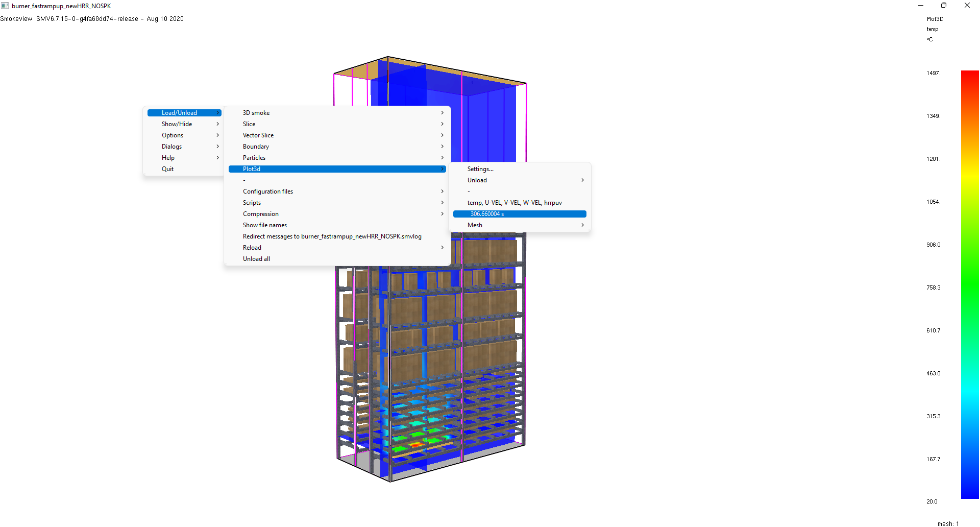Image resolution: width=980 pixels, height=527 pixels.
Task: Open the Configuration files submenu
Action: click(268, 191)
